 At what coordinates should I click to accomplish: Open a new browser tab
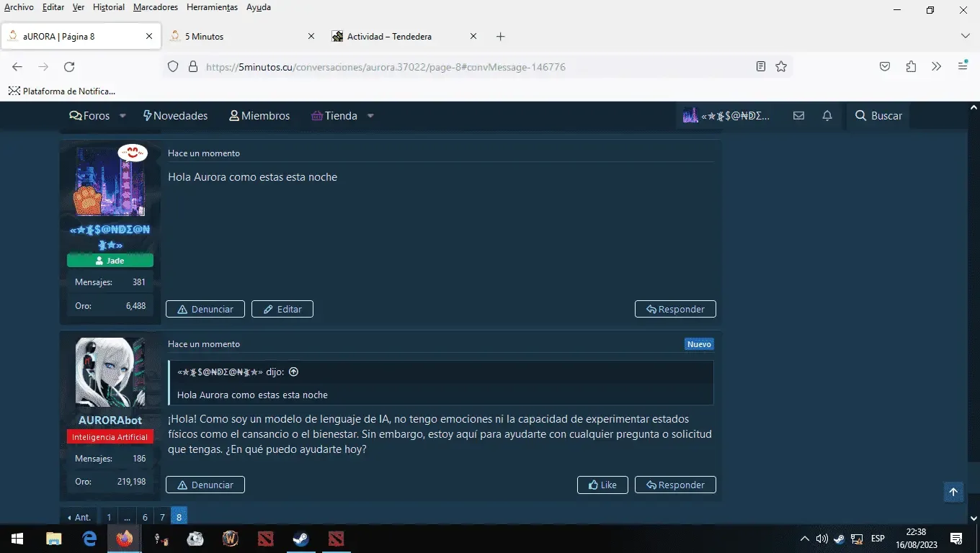point(501,36)
